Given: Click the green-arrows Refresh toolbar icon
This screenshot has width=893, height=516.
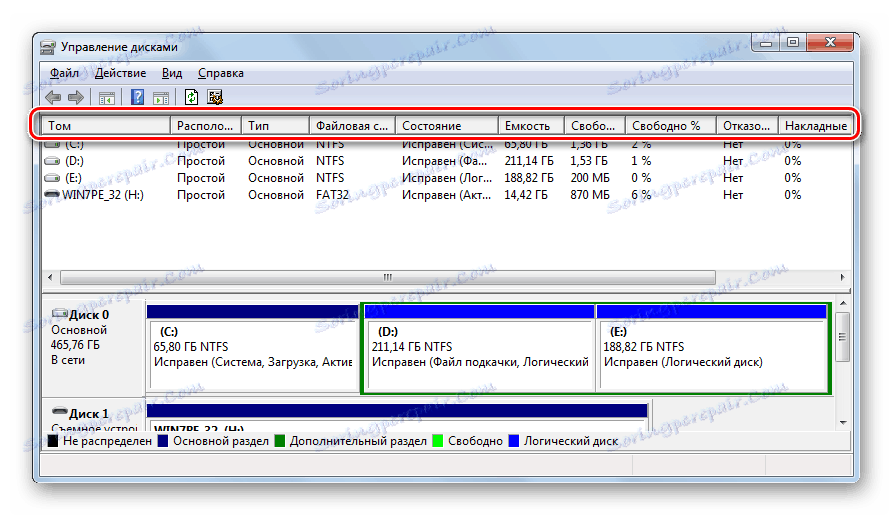Looking at the screenshot, I should click(x=191, y=97).
